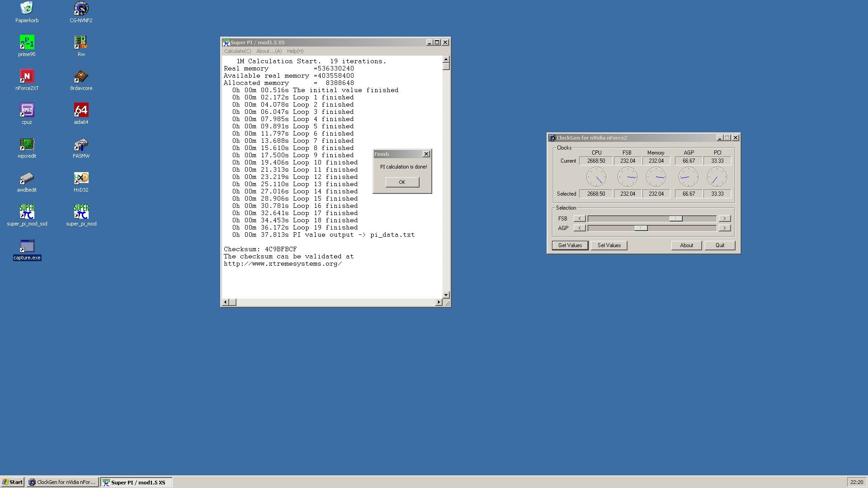The height and width of the screenshot is (488, 868).
Task: Click the AGP slider thumb
Action: pos(641,228)
